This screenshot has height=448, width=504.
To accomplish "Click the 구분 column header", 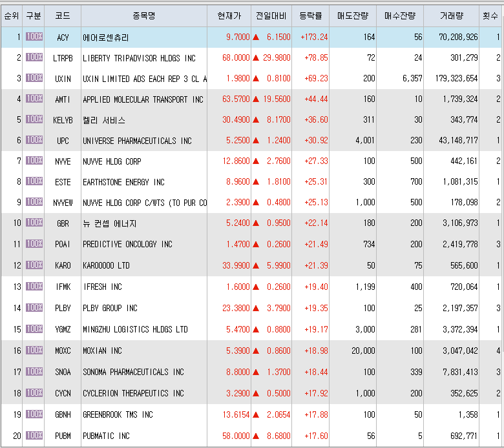I will (34, 15).
